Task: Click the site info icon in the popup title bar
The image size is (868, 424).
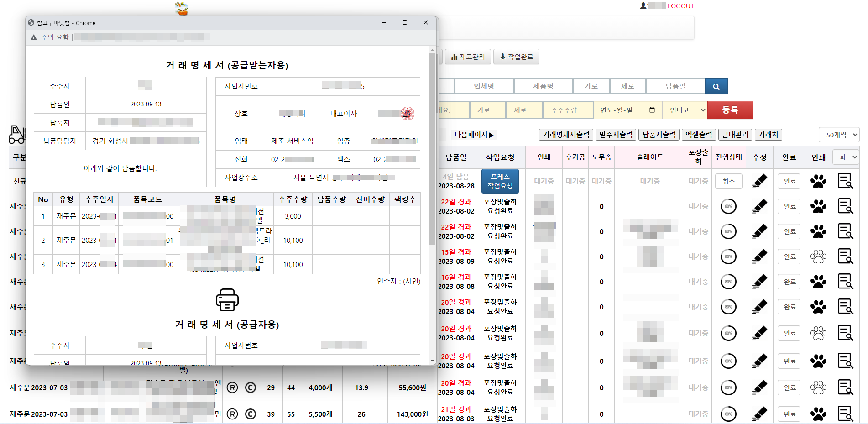Action: tap(31, 22)
